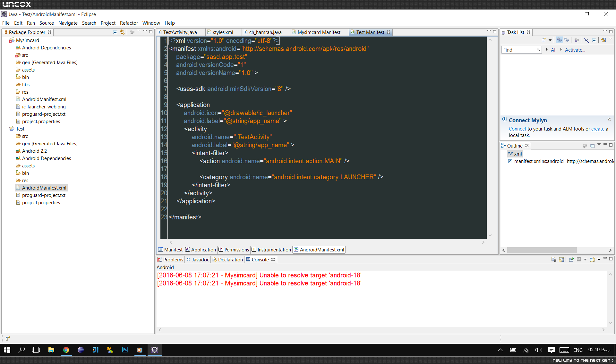Click Collapse All in Package Explorer toolbar
This screenshot has height=364, width=616.
(x=115, y=32)
